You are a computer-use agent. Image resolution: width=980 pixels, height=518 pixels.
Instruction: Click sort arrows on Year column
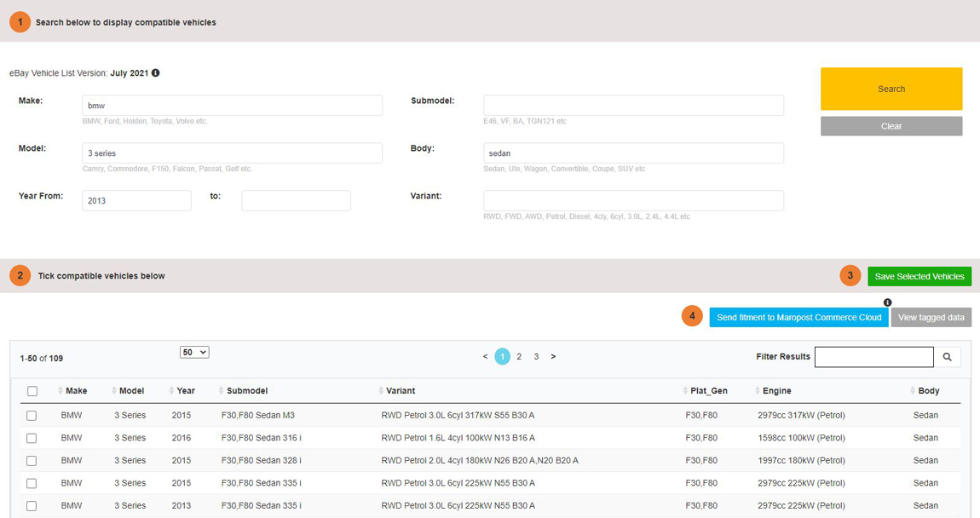tap(170, 391)
